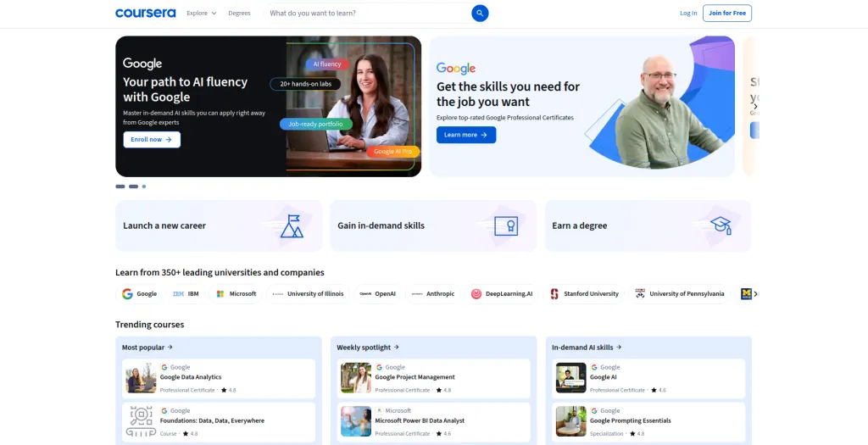The image size is (868, 445).
Task: Click the blue search magnifier button
Action: point(480,13)
